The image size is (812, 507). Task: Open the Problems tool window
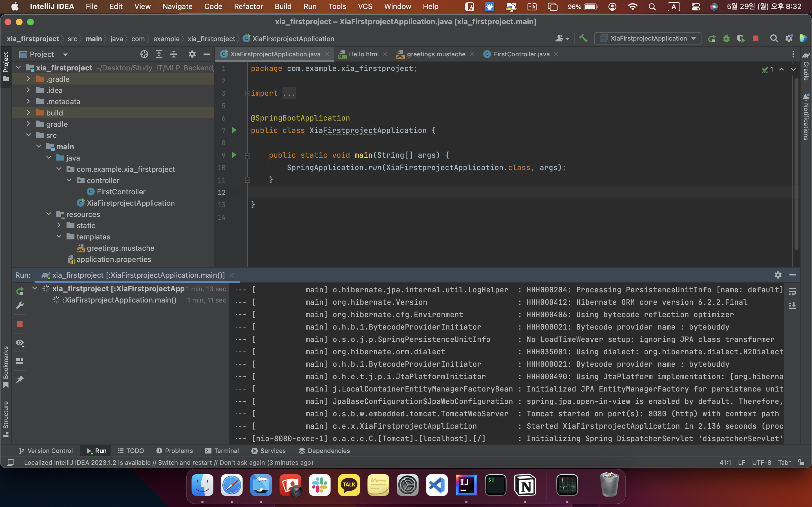pos(175,451)
